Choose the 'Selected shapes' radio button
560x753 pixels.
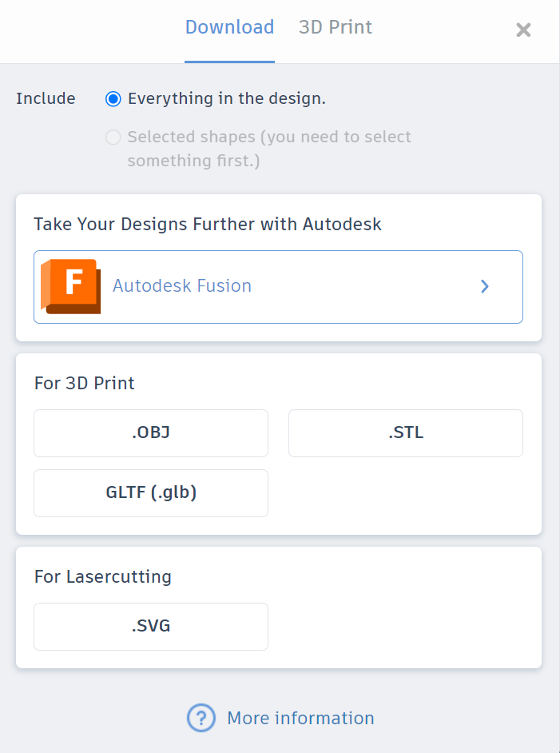pos(113,137)
